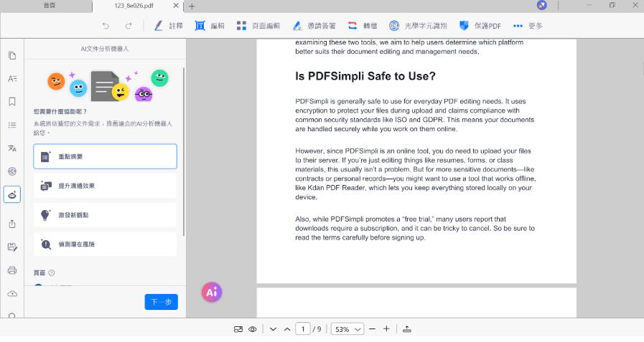Click the floating pink AI button
Image resolution: width=644 pixels, height=342 pixels.
tap(212, 292)
